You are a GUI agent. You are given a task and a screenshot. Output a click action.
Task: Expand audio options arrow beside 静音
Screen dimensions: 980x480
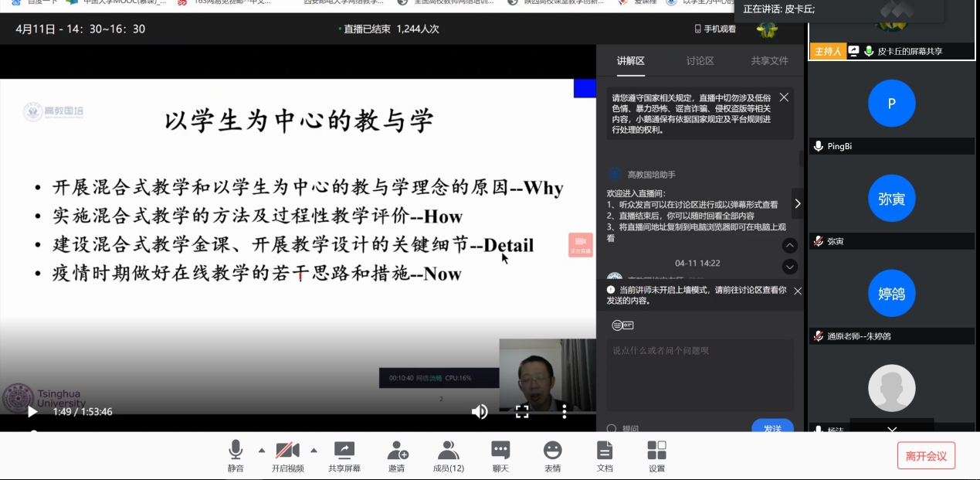tap(261, 450)
